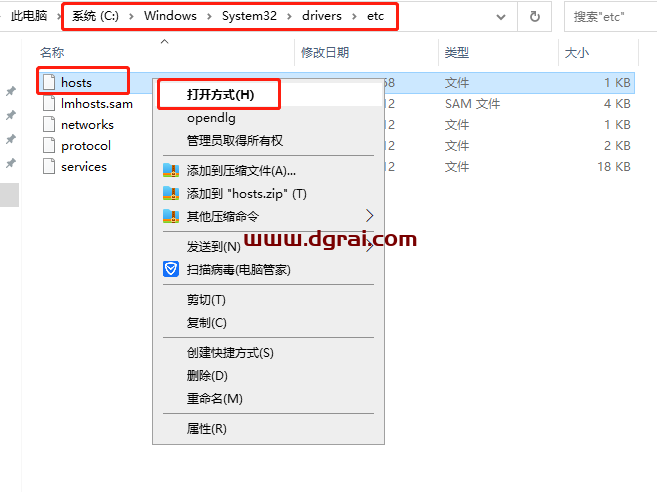The width and height of the screenshot is (657, 492).
Task: Sort files by 名称 column header
Action: click(x=52, y=52)
